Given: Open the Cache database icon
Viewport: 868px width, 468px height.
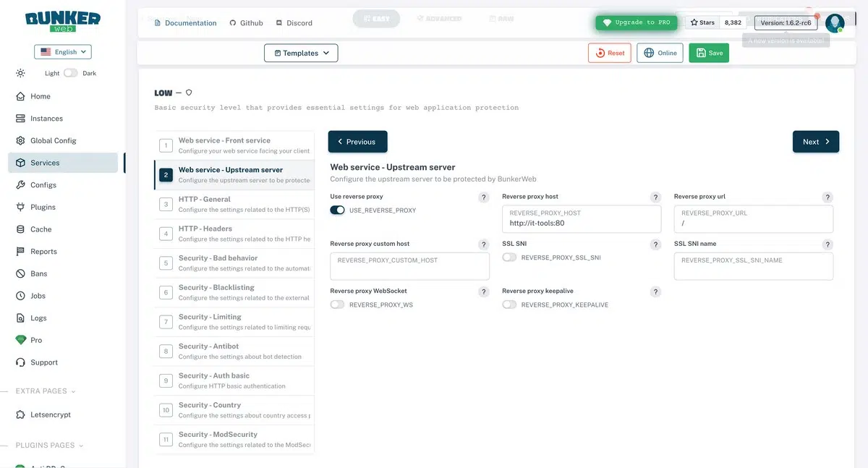Looking at the screenshot, I should (x=20, y=229).
